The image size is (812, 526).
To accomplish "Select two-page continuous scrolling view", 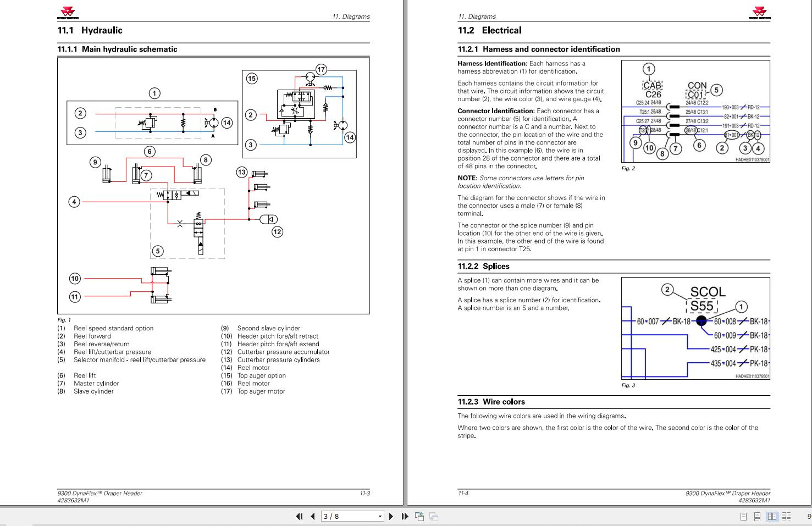I will (787, 516).
